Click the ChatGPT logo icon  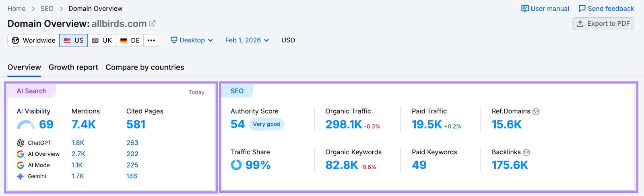(x=21, y=143)
